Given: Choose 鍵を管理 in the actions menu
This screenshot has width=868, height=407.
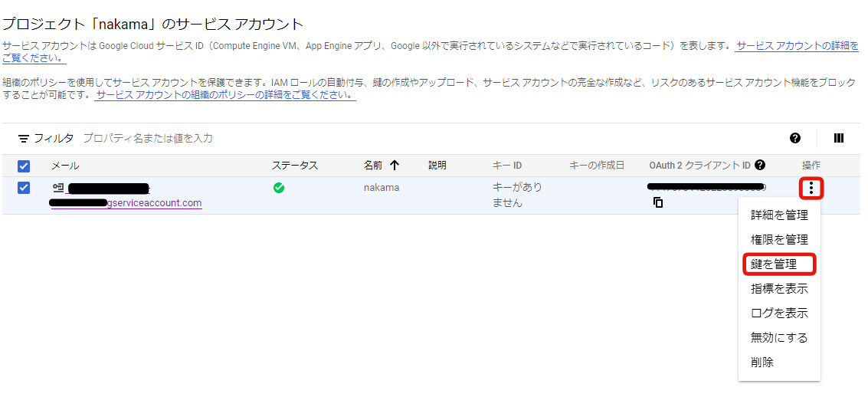Looking at the screenshot, I should point(779,264).
